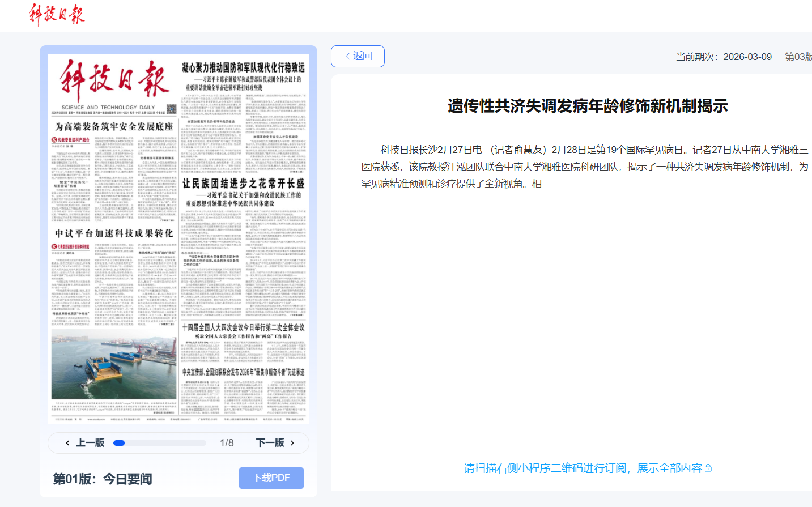Click the lock icon after subscription prompt
Viewport: 812px width, 507px height.
tap(708, 468)
